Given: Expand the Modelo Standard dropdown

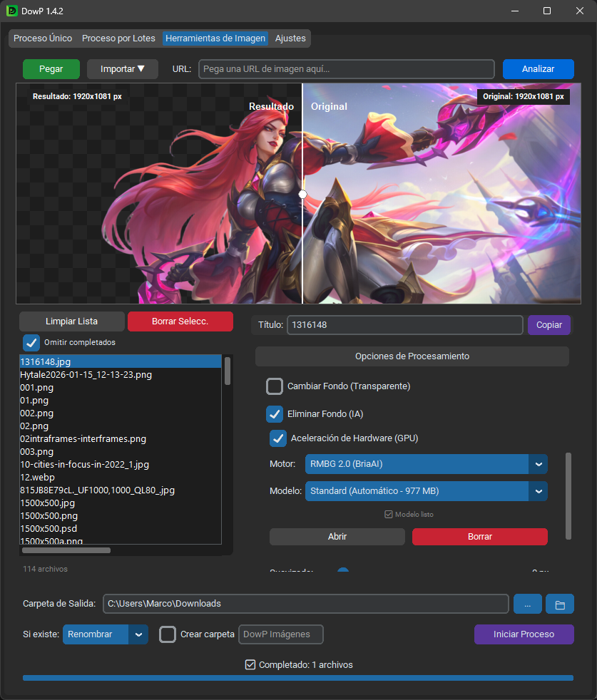Looking at the screenshot, I should point(427,491).
